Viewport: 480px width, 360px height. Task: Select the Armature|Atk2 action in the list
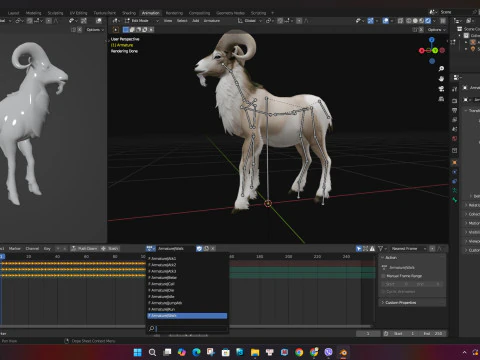pos(187,265)
